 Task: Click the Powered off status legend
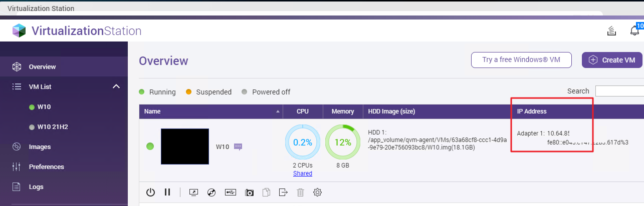(x=266, y=92)
